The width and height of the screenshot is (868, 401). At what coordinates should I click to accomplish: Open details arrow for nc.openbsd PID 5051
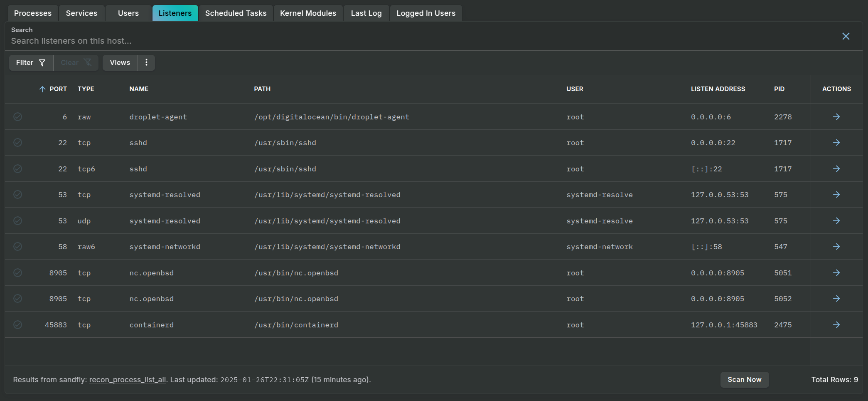(x=836, y=273)
